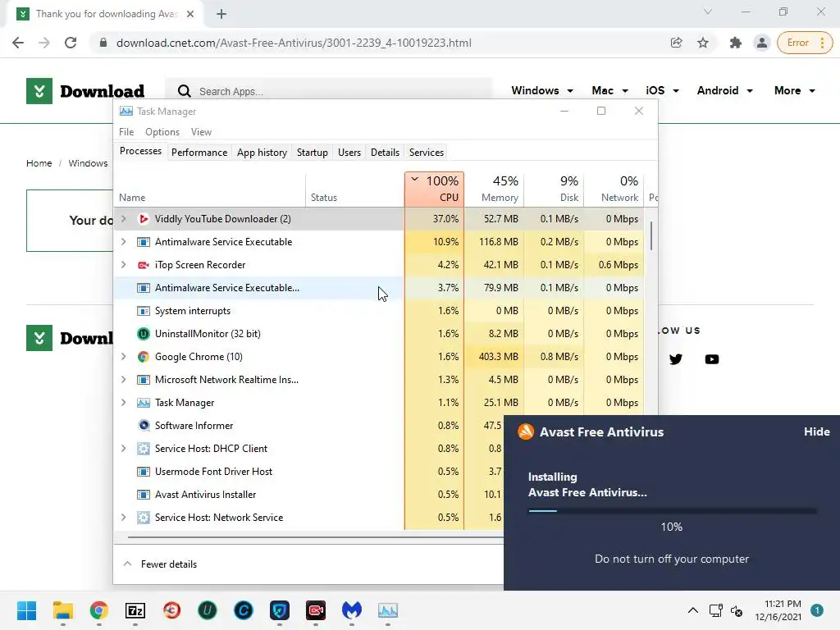Image resolution: width=840 pixels, height=630 pixels.
Task: Click the Avast installation progress bar
Action: tap(672, 510)
